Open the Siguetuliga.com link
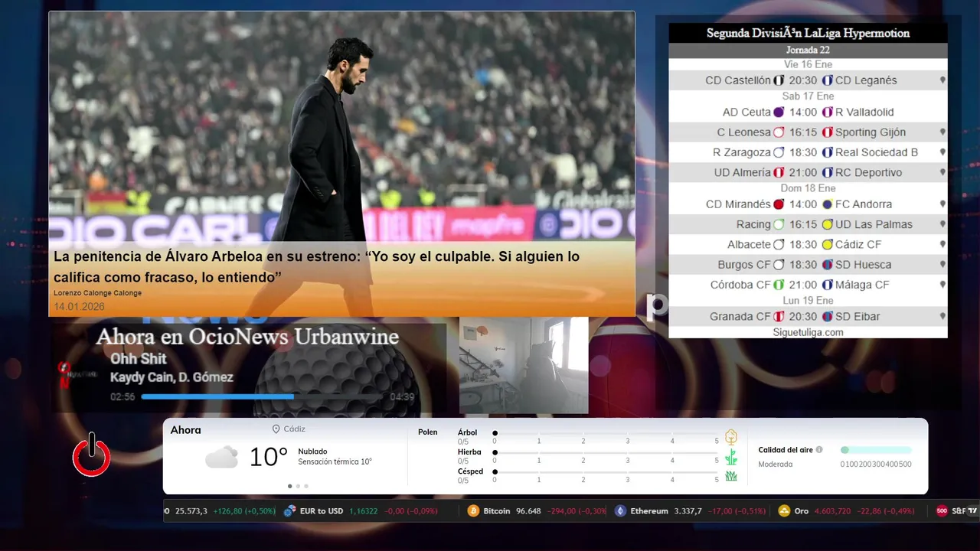The height and width of the screenshot is (551, 980). click(808, 332)
